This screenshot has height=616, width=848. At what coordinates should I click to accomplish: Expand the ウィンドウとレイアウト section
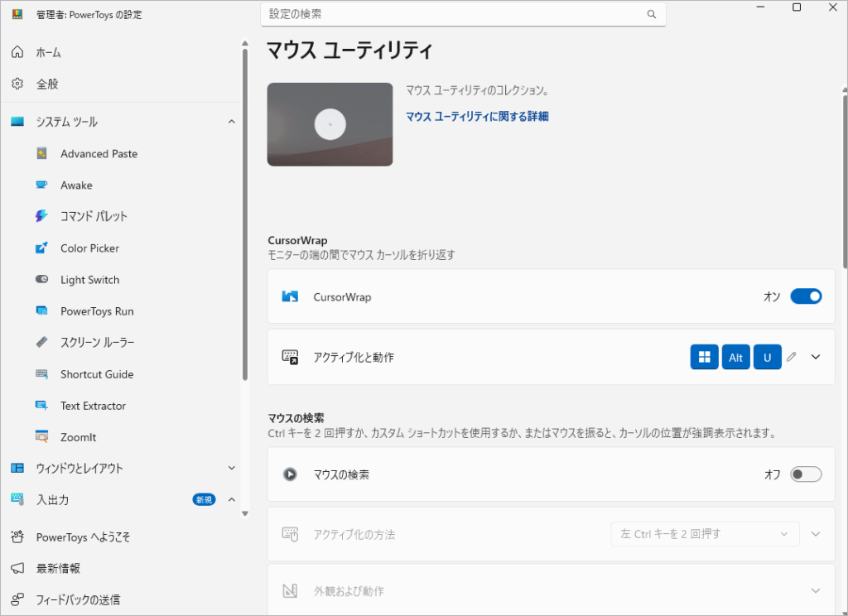pos(231,469)
